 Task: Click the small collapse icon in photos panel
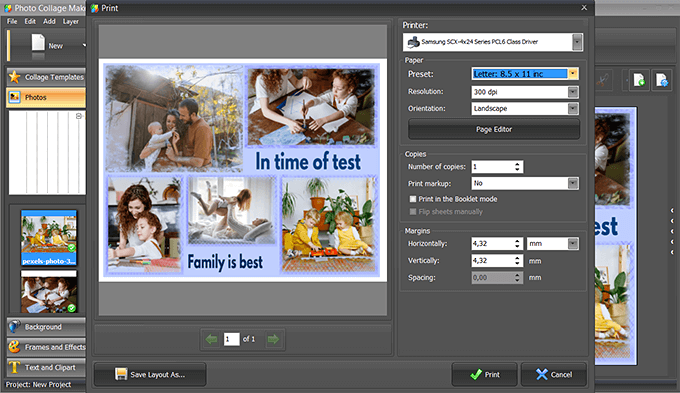[79, 116]
